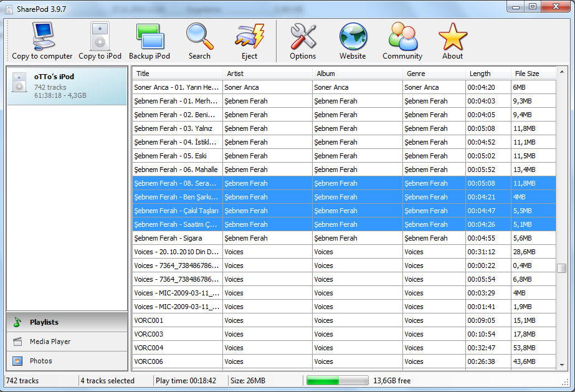575x392 pixels.
Task: Click 'Play time: 00:18:42' status text
Action: pos(186,381)
